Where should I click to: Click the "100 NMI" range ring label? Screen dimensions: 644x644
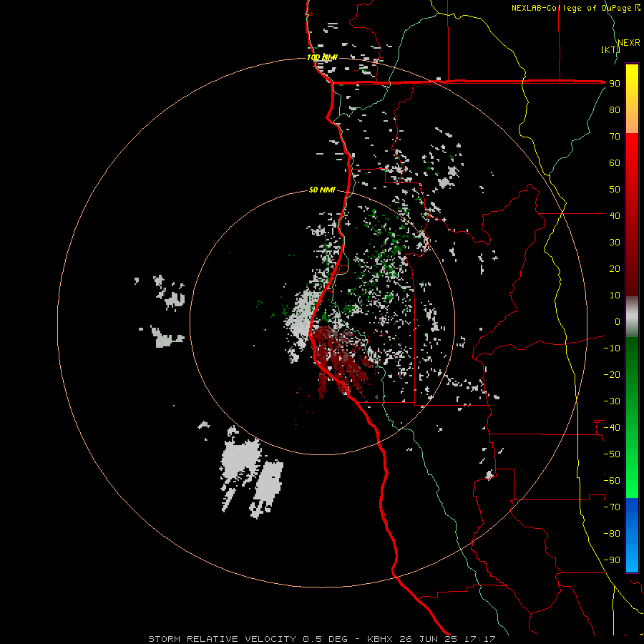click(x=321, y=57)
